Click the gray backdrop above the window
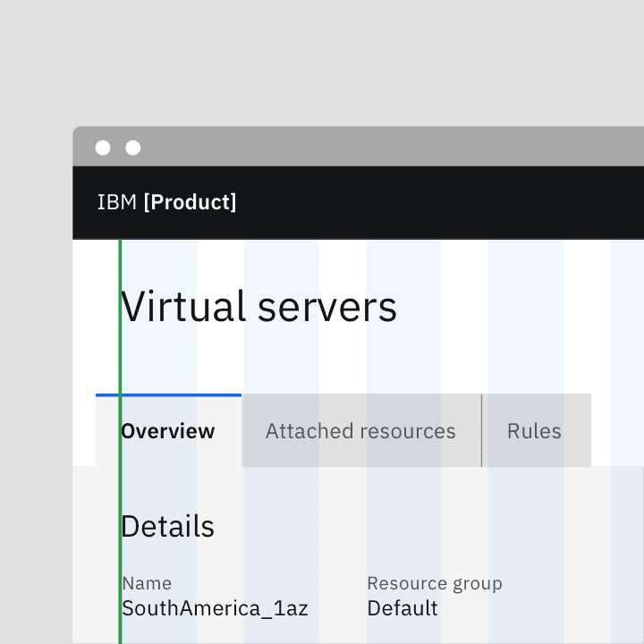The image size is (644, 644). click(x=322, y=63)
